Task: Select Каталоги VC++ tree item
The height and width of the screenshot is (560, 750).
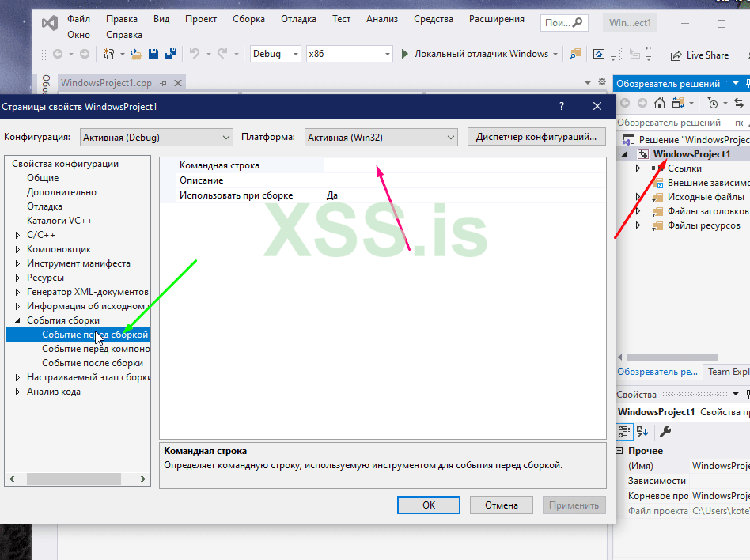Action: click(x=59, y=221)
